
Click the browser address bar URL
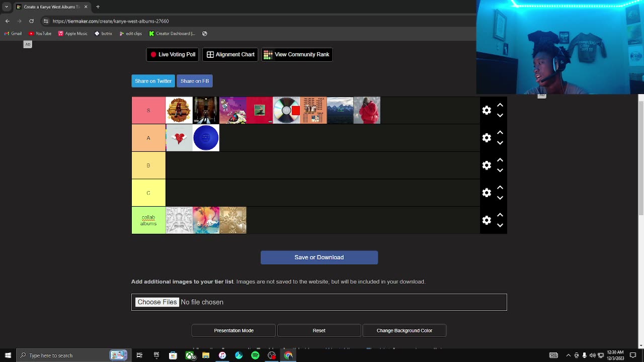click(x=111, y=21)
